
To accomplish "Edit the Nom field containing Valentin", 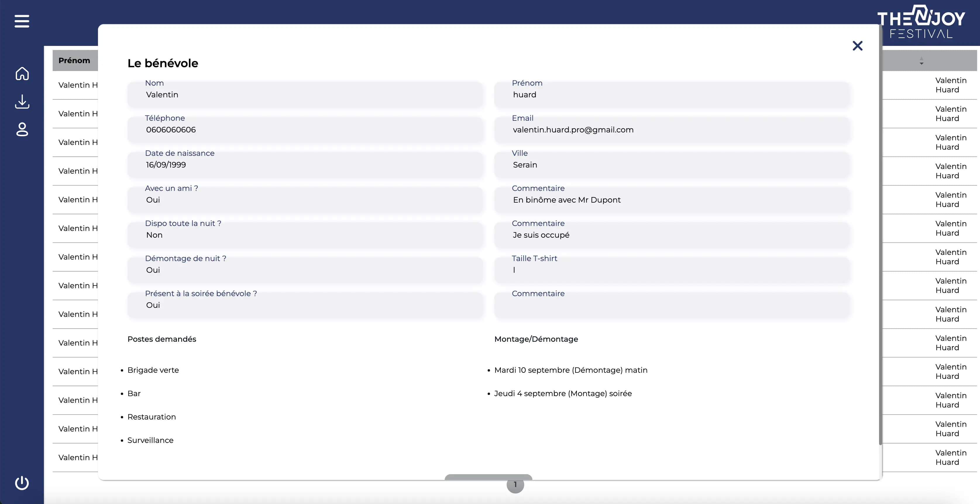I will click(304, 95).
